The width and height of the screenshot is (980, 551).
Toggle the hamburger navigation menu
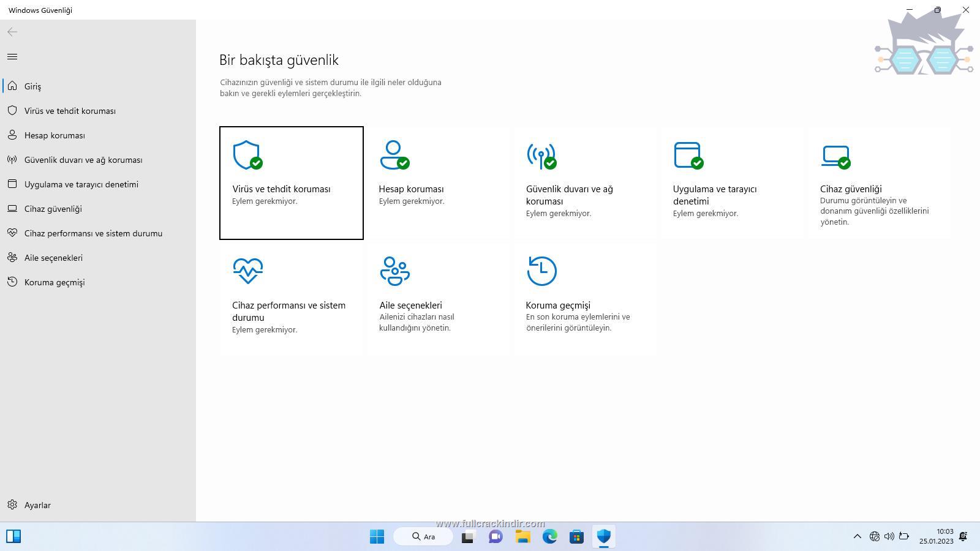(x=12, y=57)
